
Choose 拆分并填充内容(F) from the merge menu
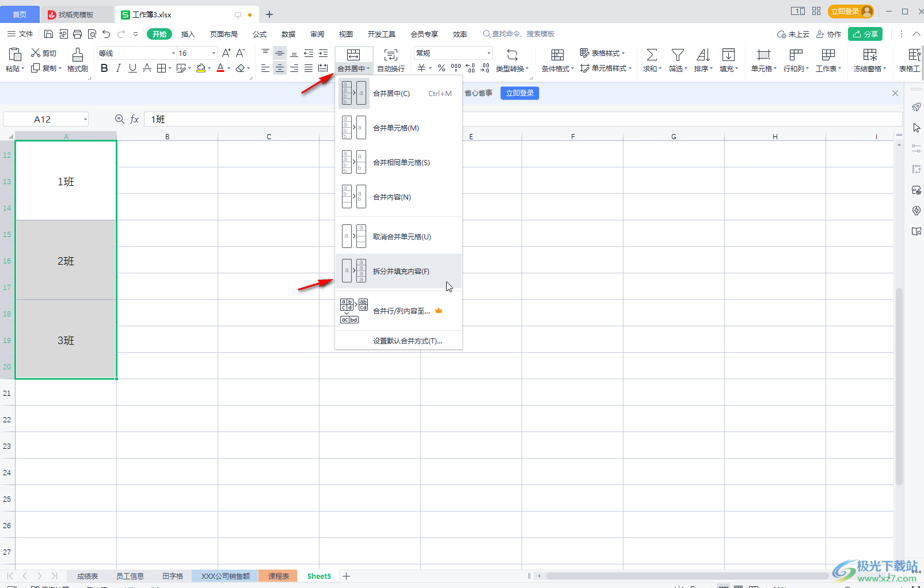tap(401, 272)
